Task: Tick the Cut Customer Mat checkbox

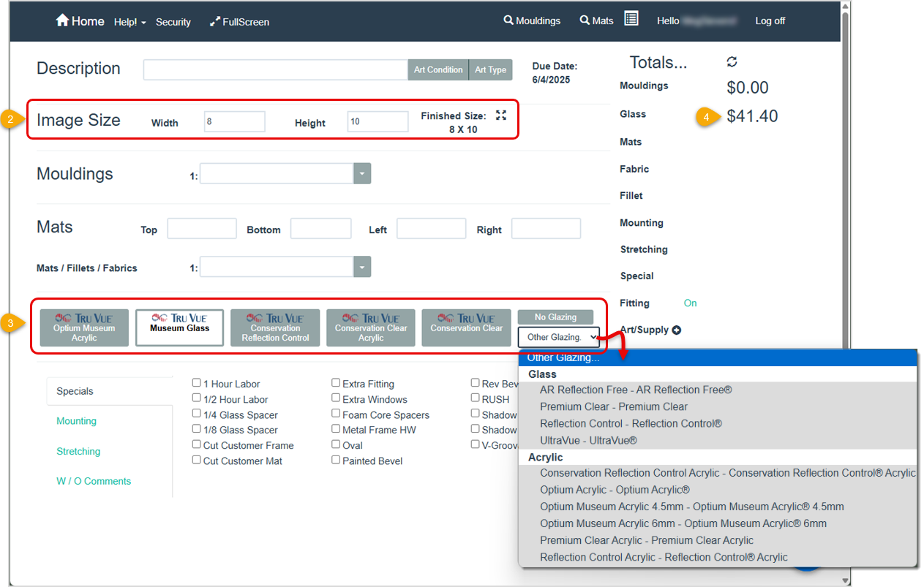Action: coord(197,461)
